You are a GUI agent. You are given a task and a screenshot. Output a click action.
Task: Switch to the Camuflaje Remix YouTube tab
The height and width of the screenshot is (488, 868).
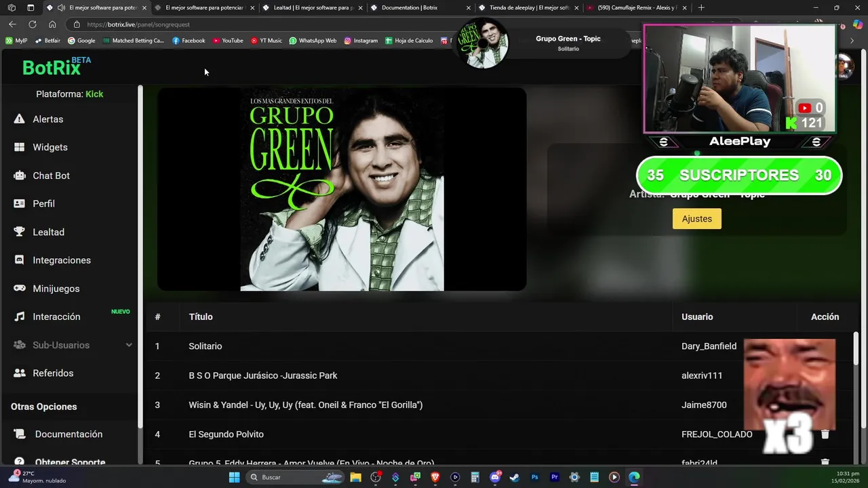(x=636, y=7)
